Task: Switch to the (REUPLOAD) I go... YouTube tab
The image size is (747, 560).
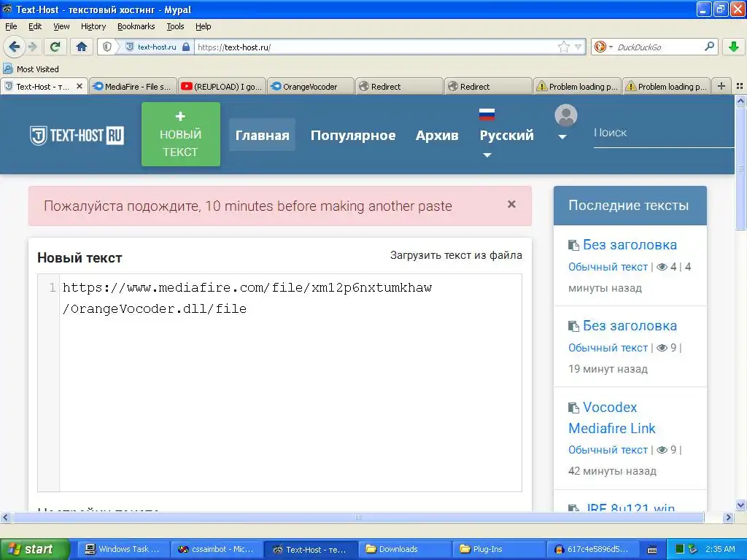Action: click(x=222, y=87)
